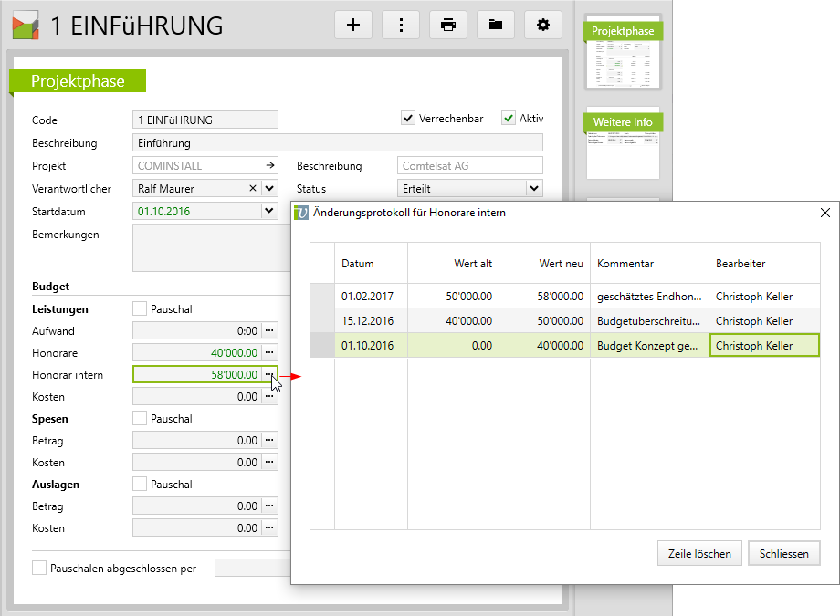Open settings with the gear icon
Viewport: 840px width, 616px height.
point(543,25)
